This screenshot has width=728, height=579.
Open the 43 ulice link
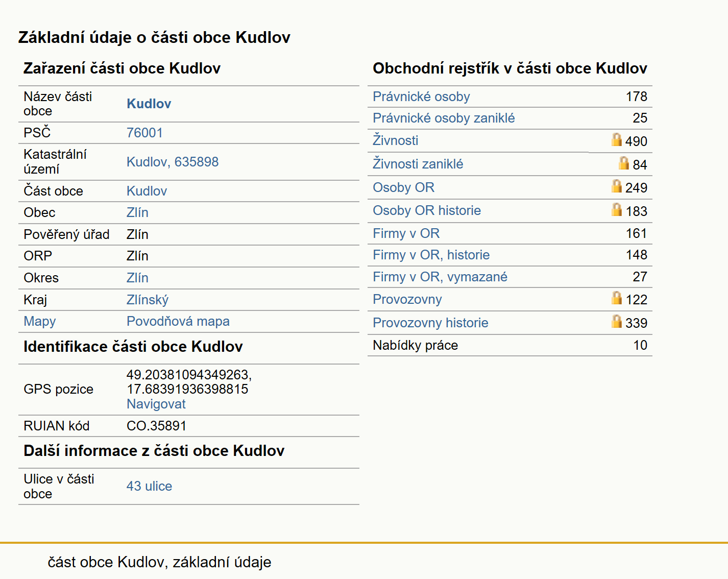[149, 486]
